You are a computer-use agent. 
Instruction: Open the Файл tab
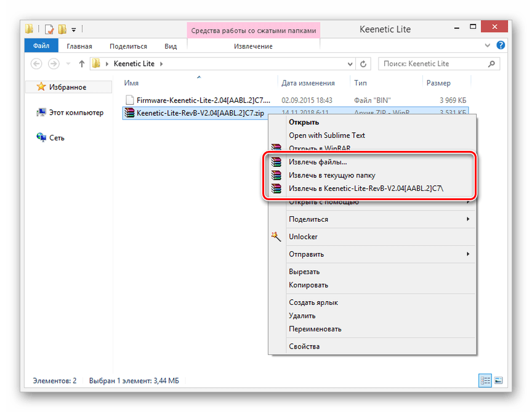click(41, 46)
